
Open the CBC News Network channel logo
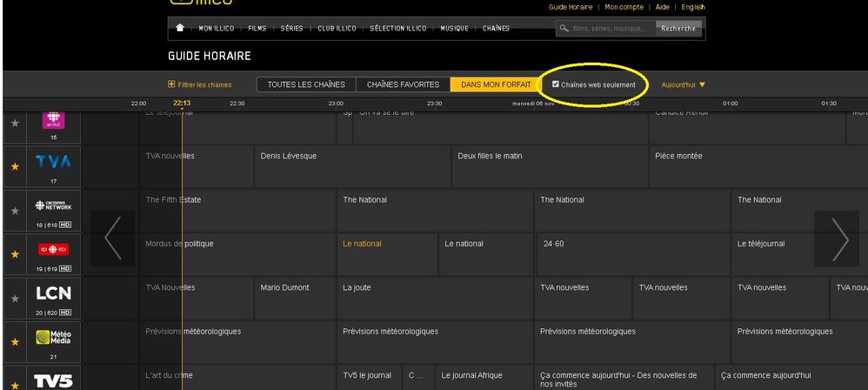click(53, 205)
